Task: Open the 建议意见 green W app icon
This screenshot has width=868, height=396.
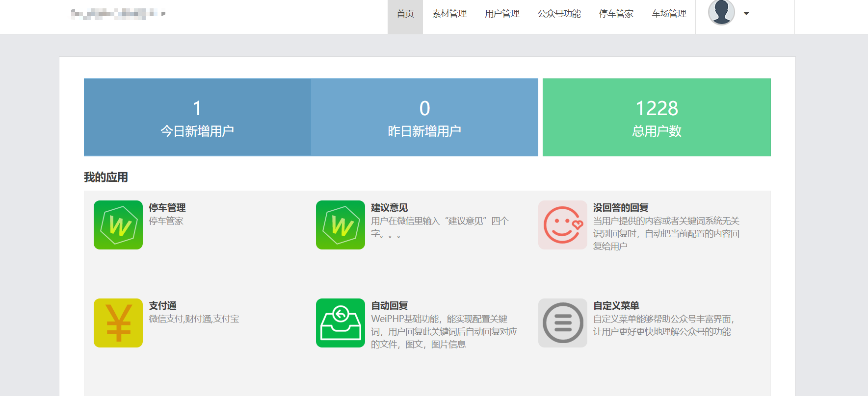Action: pyautogui.click(x=341, y=225)
